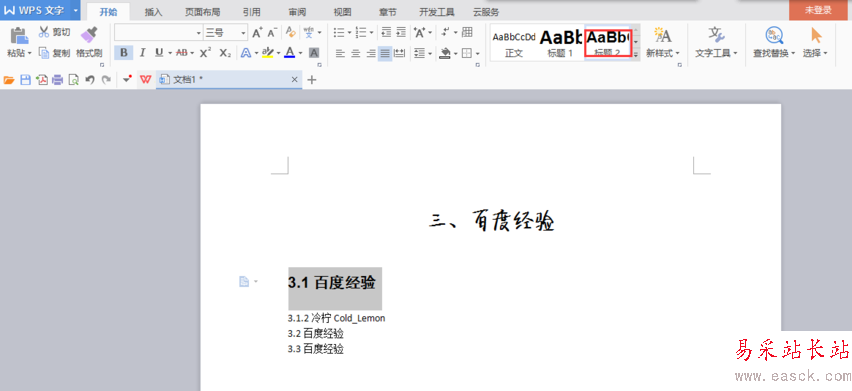Click the Chinese layout (A with arrows) icon
The image size is (852, 391).
[419, 33]
